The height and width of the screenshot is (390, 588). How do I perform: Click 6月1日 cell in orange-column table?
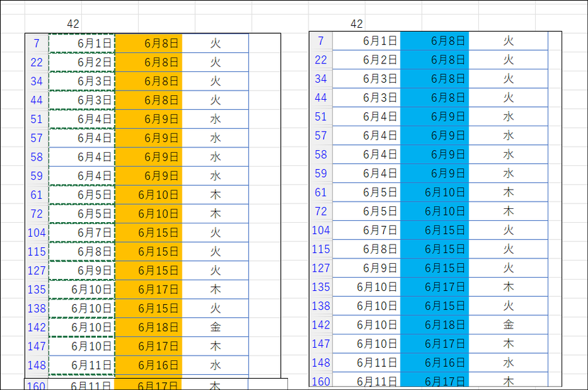click(x=82, y=44)
